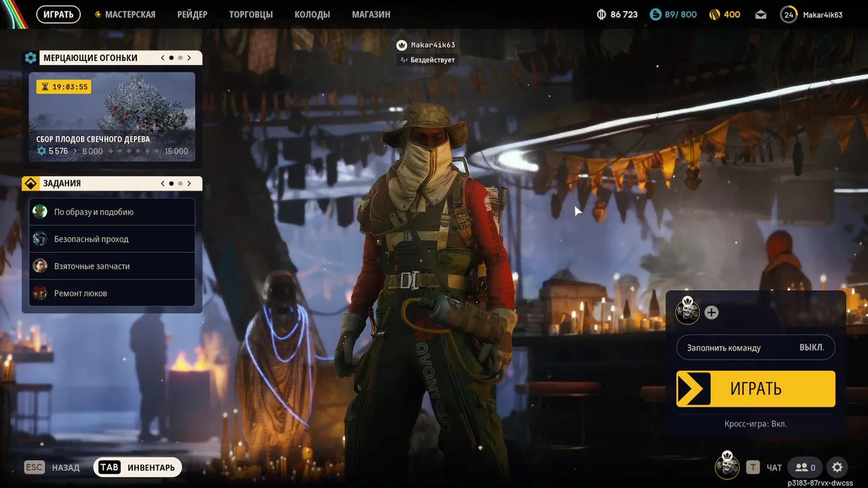
Task: Open the quest Ремонт люков
Action: pyautogui.click(x=112, y=293)
